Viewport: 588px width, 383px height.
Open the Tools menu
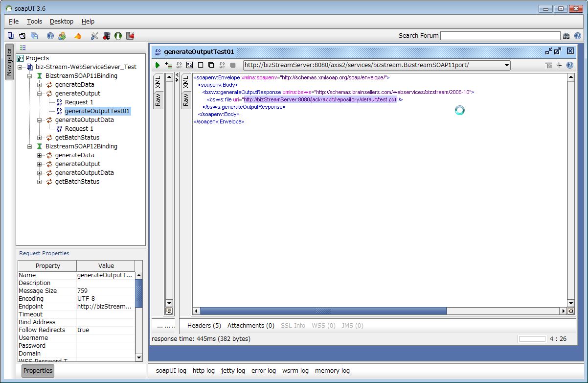(34, 22)
